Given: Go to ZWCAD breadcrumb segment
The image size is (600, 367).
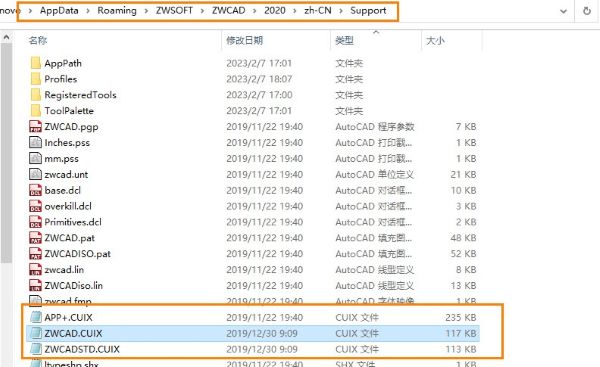Looking at the screenshot, I should coord(228,10).
